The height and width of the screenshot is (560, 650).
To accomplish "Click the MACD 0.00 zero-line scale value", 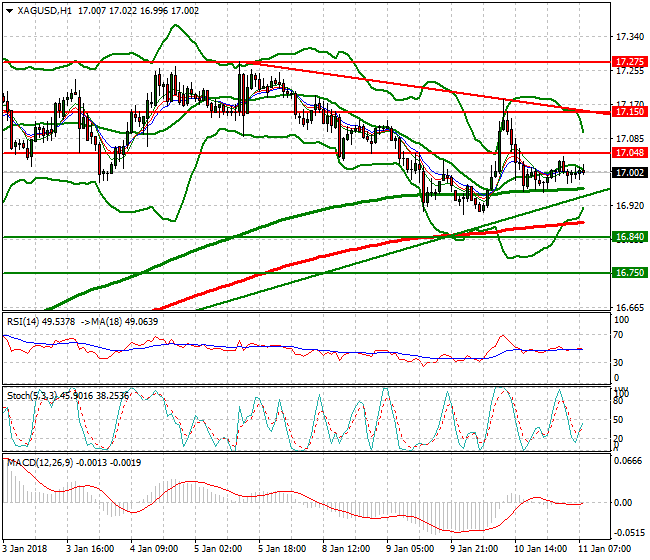I will coord(623,503).
